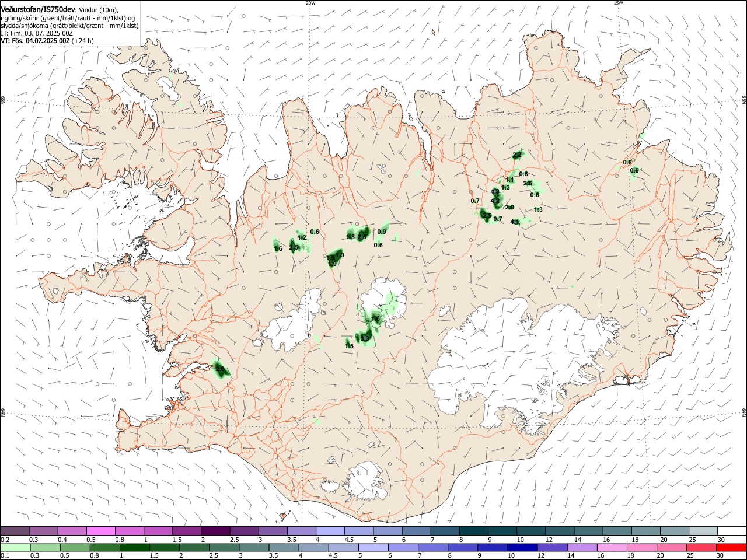Pick the red 30 rain legend swatch
This screenshot has height=560, width=747.
coord(731,547)
